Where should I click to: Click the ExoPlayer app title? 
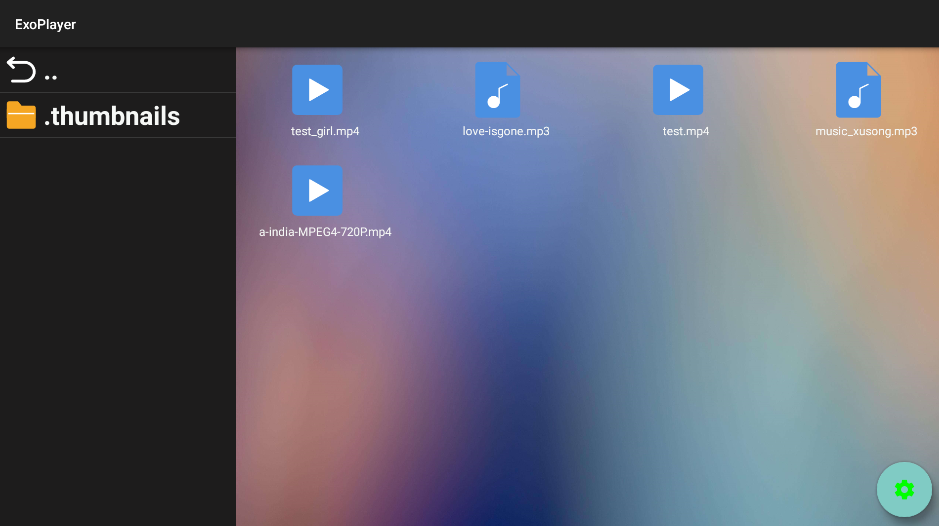pyautogui.click(x=46, y=25)
